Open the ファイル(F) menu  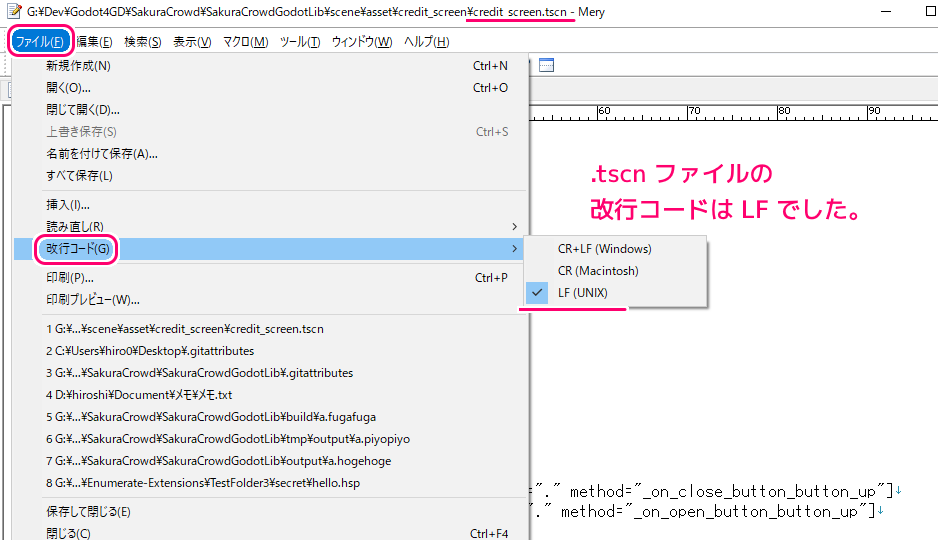pyautogui.click(x=40, y=42)
